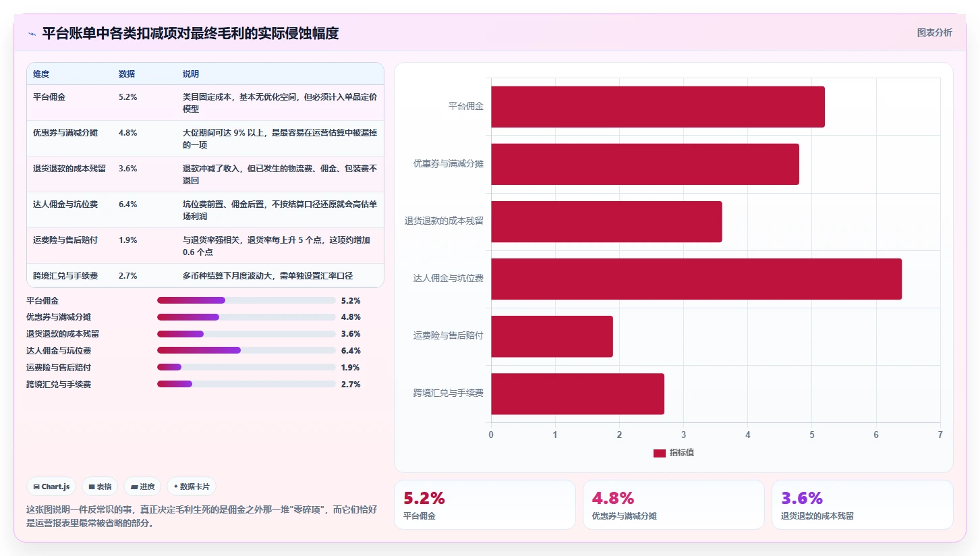Click the 优惠券与满减分摊 bar in the chart
The height and width of the screenshot is (556, 980).
645,164
